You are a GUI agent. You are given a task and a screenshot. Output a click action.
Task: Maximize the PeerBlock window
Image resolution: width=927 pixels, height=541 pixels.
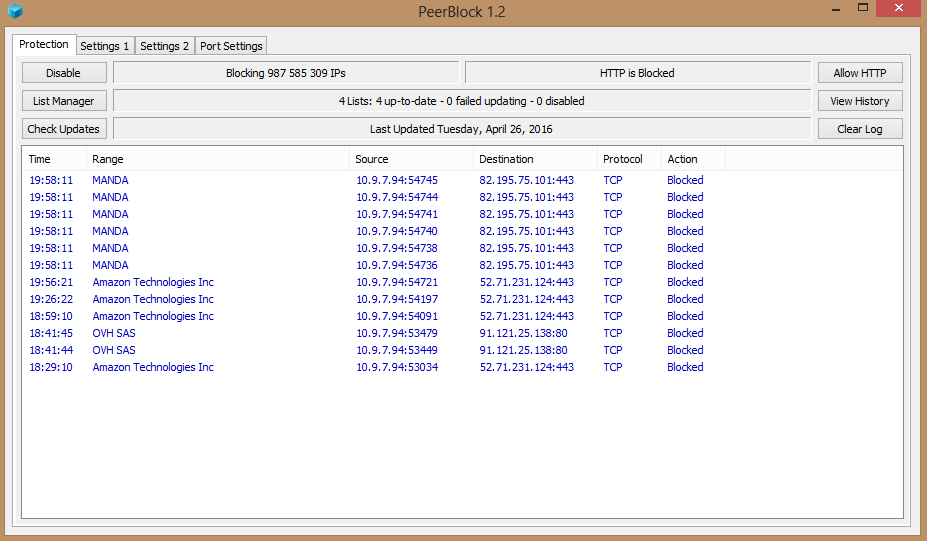pos(863,8)
